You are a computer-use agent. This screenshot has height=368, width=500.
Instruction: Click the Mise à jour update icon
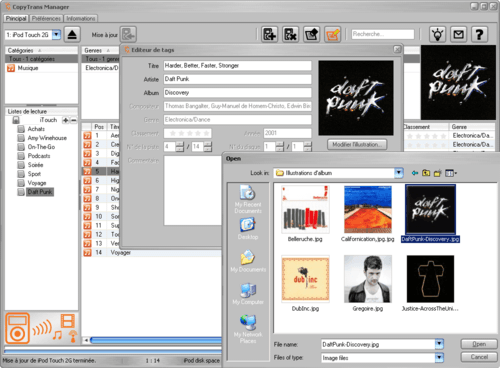pos(128,34)
